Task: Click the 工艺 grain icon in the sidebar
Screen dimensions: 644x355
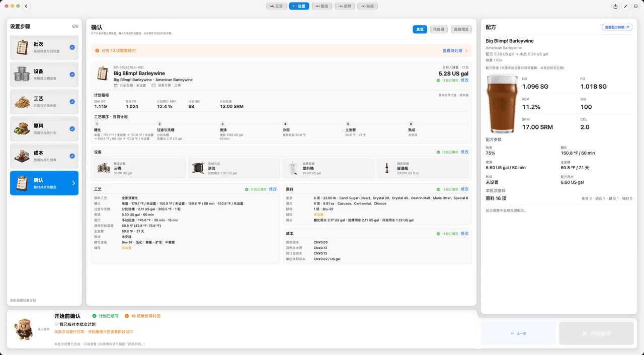Action: coord(22,101)
